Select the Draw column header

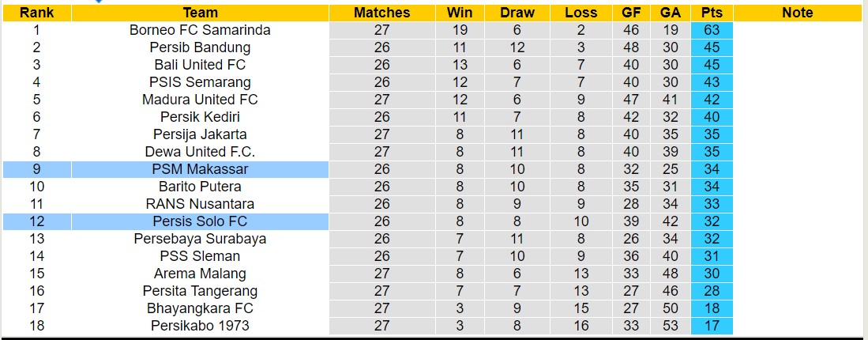(x=517, y=13)
